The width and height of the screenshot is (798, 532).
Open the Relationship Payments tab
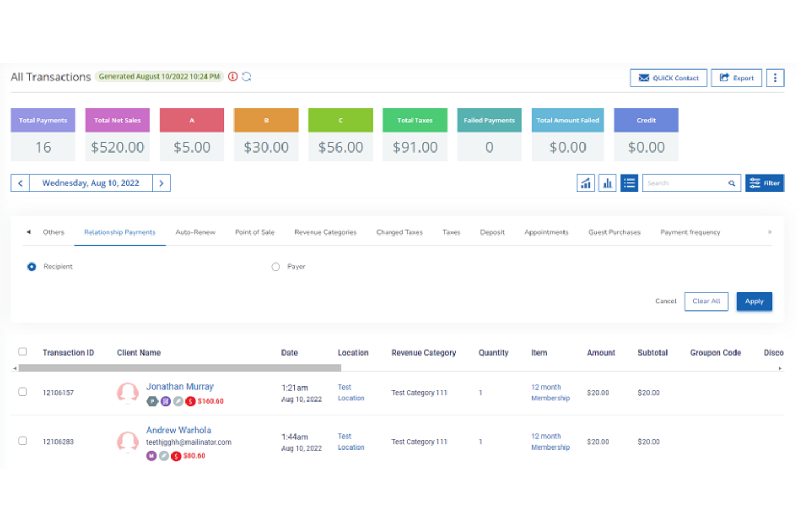pyautogui.click(x=120, y=232)
